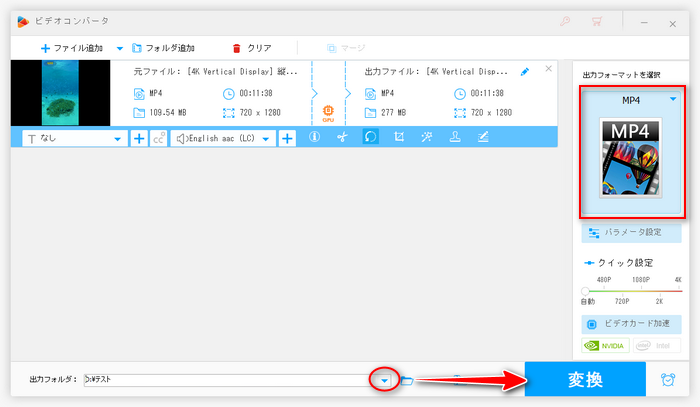Click ファイル追加 to add files
Viewport: 700px width, 407px height.
71,48
